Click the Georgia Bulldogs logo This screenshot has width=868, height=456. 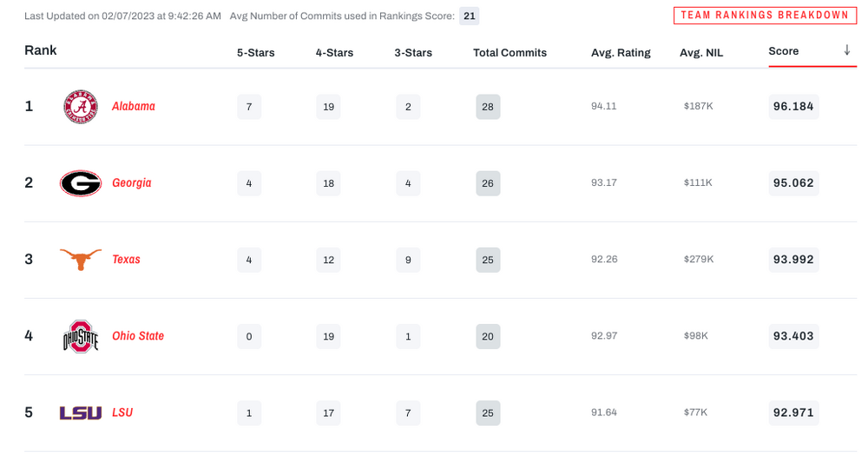[81, 183]
